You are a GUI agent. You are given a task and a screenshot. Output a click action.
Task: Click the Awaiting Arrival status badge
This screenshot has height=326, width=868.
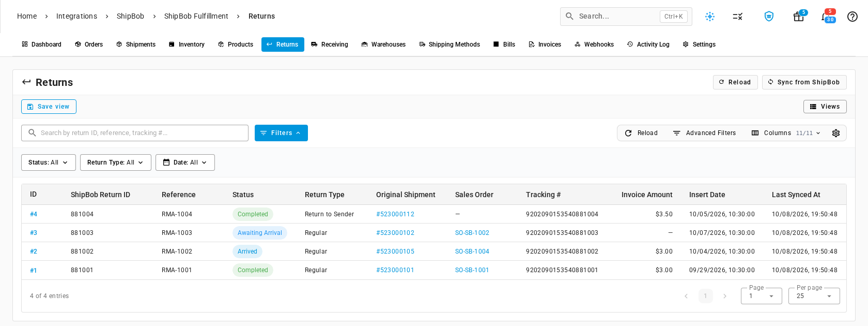pyautogui.click(x=260, y=233)
